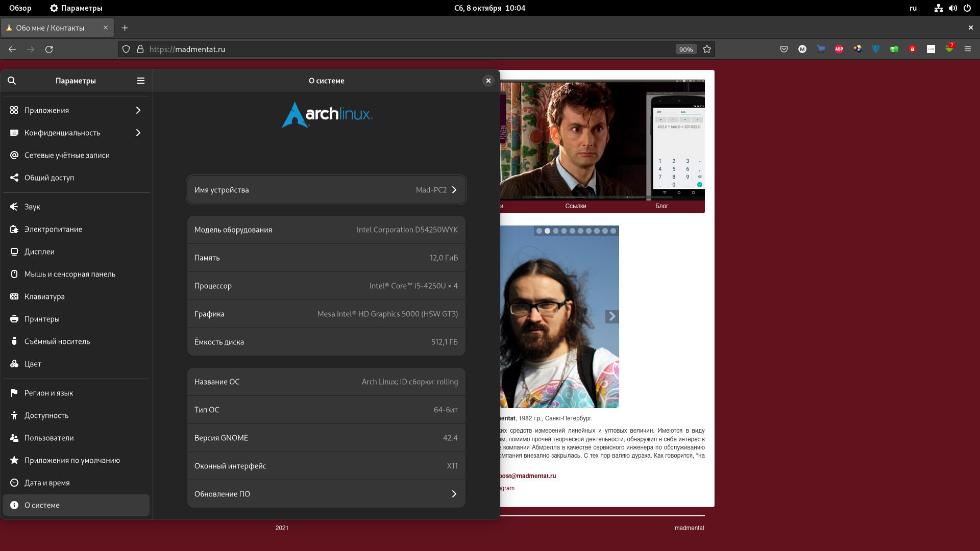Open Обзор activities overview

click(20, 8)
